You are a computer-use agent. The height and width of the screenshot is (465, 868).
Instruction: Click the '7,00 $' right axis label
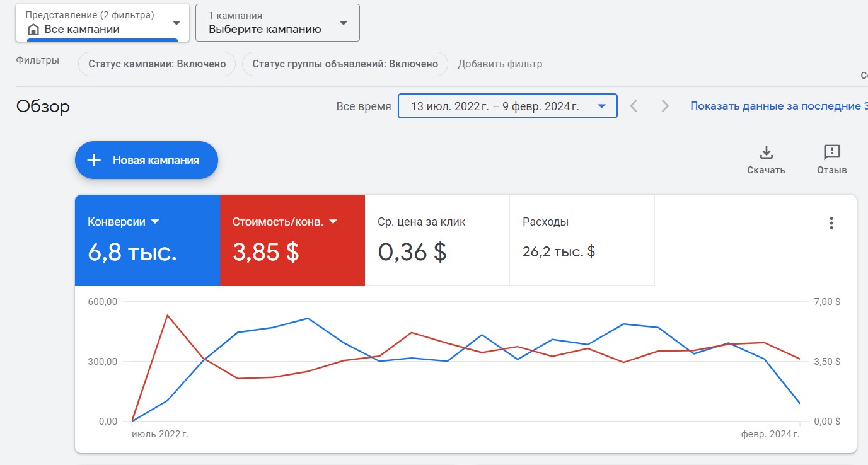(826, 302)
